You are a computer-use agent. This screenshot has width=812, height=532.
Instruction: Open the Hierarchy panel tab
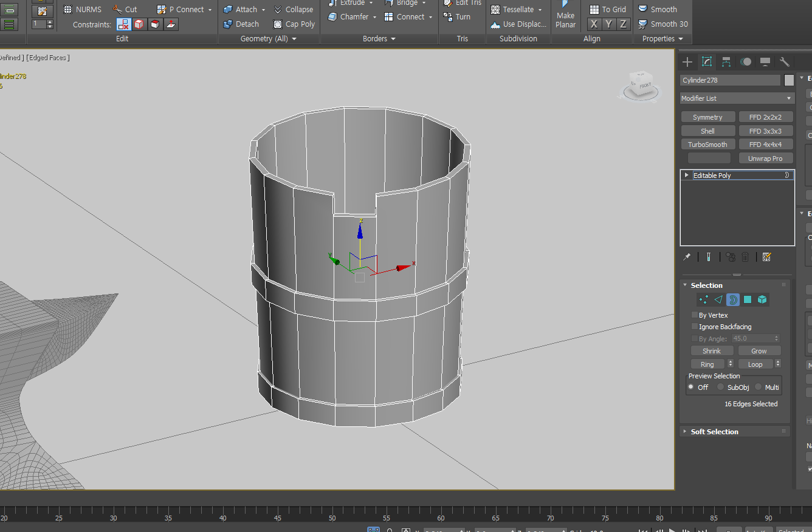point(726,62)
